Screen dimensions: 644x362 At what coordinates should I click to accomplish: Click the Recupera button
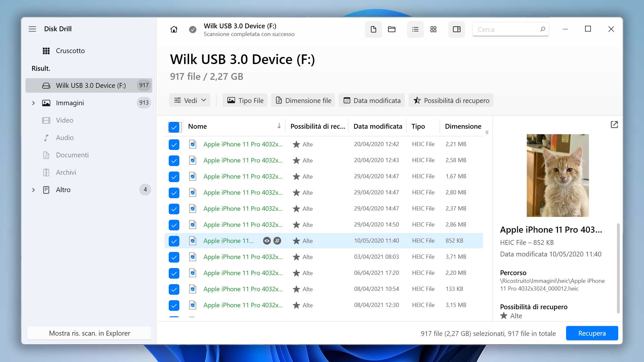pos(592,333)
